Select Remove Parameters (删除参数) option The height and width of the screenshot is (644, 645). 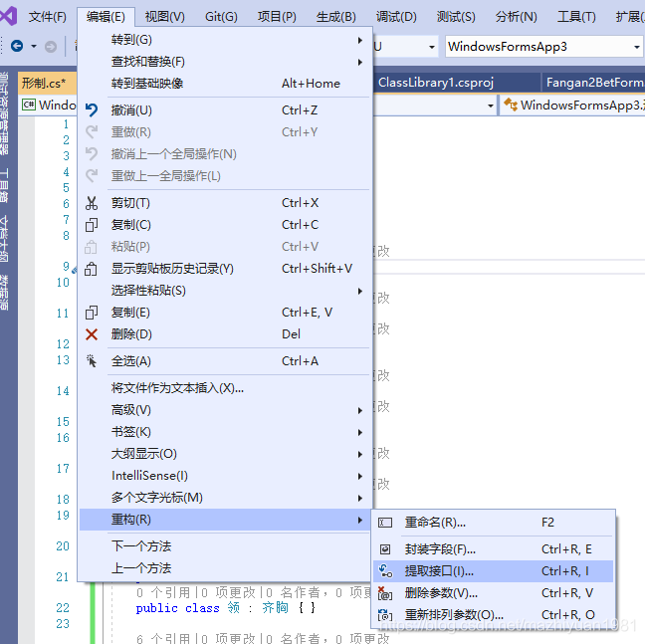click(x=441, y=593)
